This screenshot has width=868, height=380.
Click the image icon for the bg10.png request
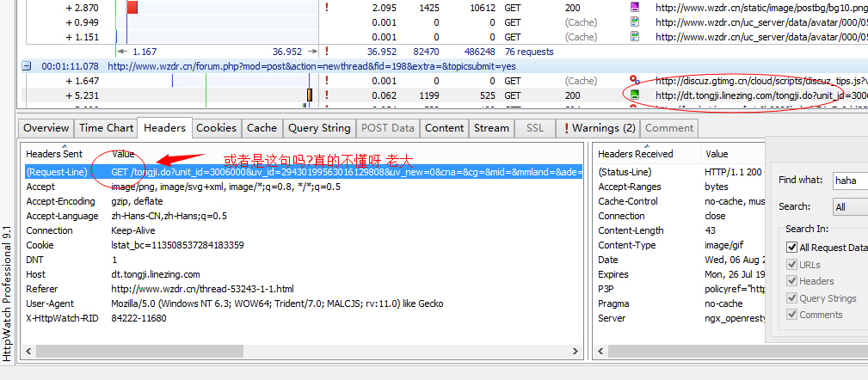pos(635,8)
